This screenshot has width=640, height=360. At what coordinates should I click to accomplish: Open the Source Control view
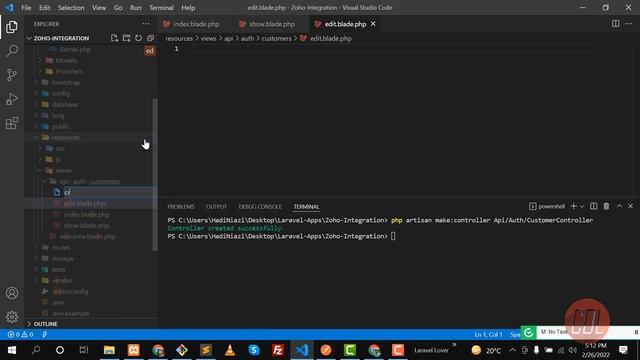12,75
